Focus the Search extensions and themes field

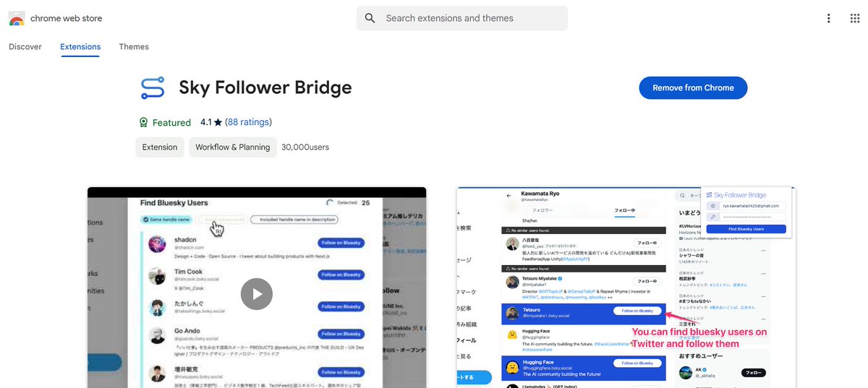pyautogui.click(x=462, y=18)
